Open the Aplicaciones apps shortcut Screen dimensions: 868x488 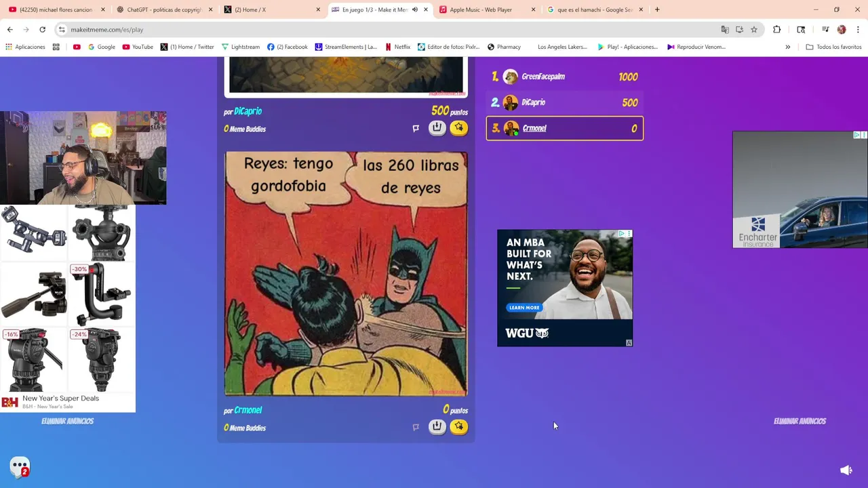pyautogui.click(x=25, y=47)
